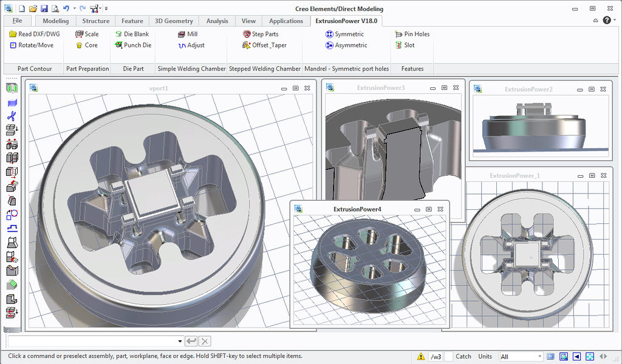
Task: Open the Help question mark icon
Action: [607, 20]
